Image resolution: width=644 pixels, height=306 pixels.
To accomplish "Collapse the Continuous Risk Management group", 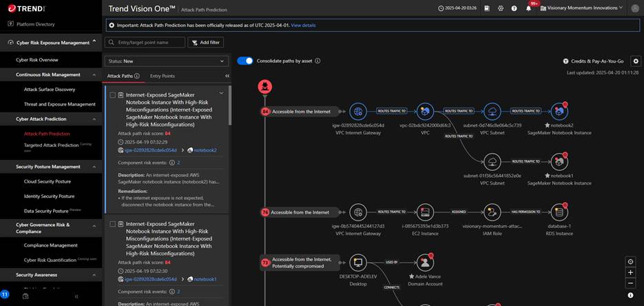I will coord(94,74).
